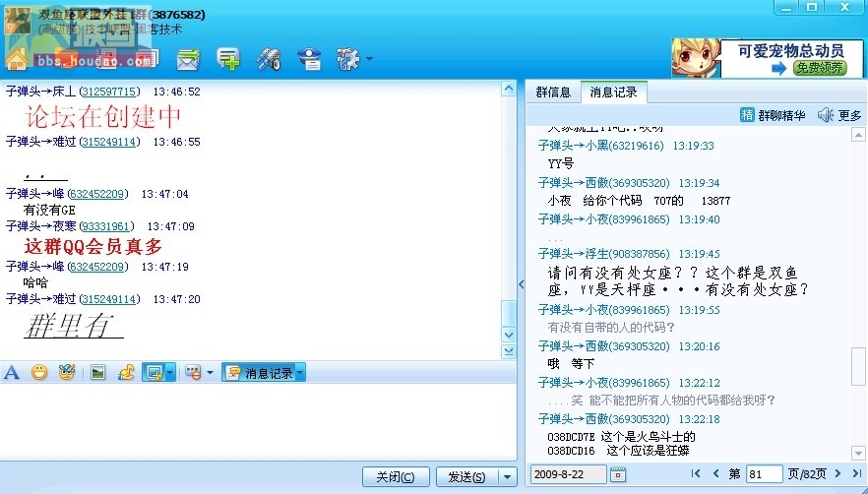Jump to newest message with double arrow

[x=508, y=351]
